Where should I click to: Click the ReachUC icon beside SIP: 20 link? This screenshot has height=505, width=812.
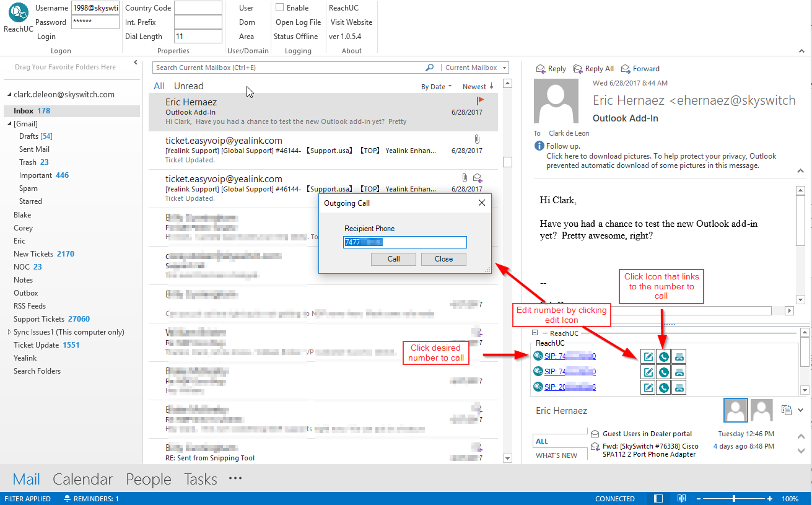click(538, 387)
